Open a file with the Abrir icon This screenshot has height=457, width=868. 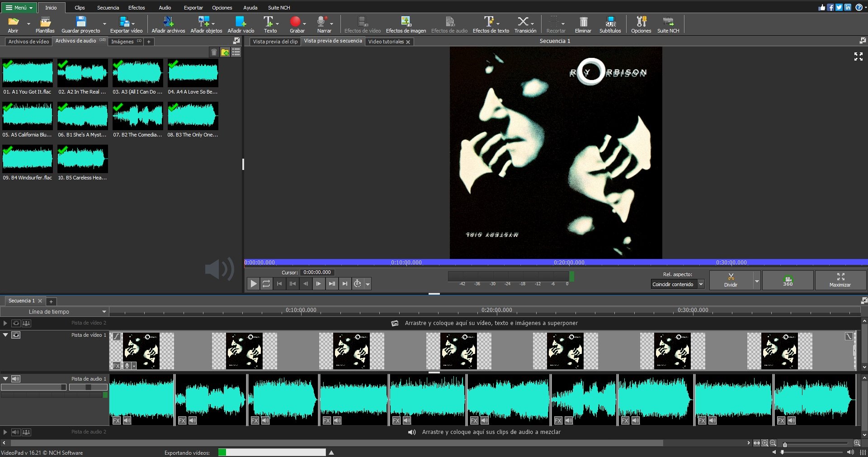click(13, 24)
